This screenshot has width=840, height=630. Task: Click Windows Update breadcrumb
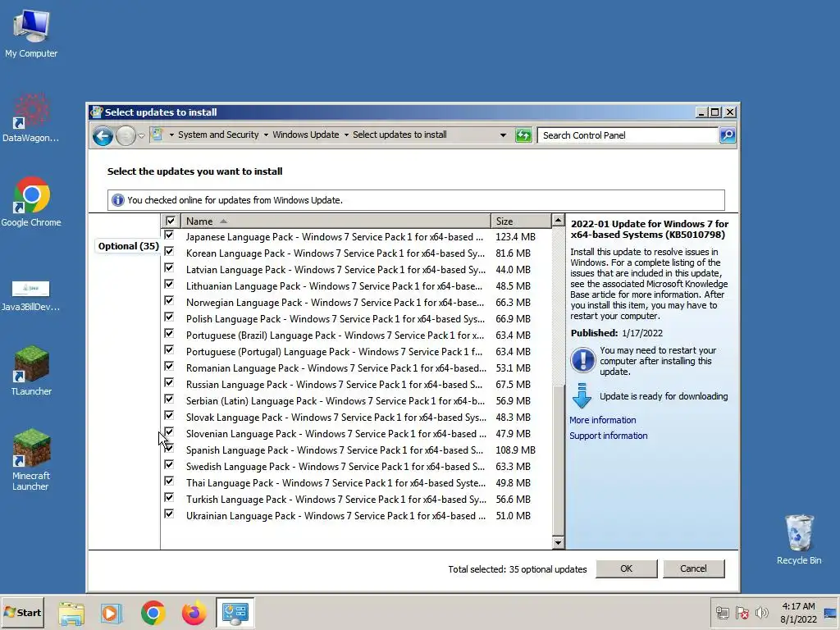[306, 135]
